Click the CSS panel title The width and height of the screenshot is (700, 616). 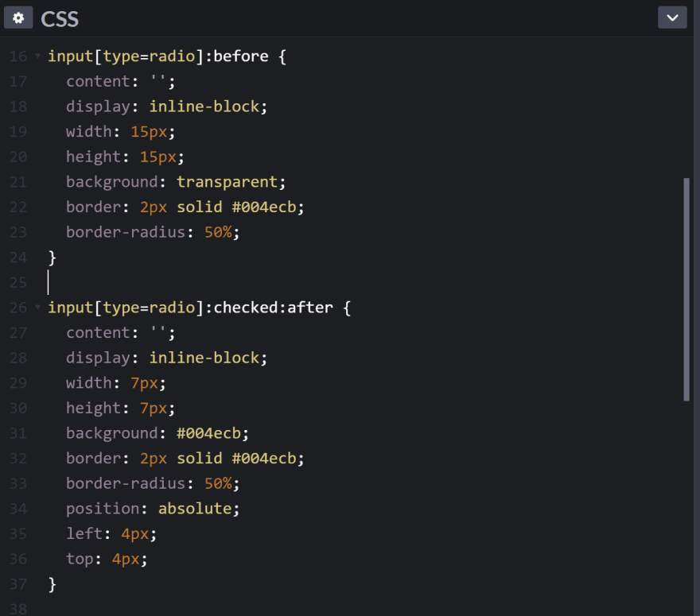click(60, 19)
